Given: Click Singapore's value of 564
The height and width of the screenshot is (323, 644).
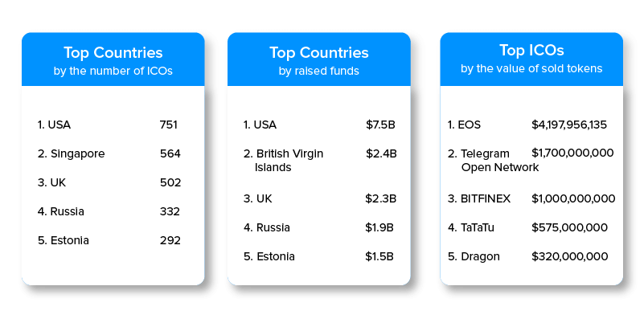Looking at the screenshot, I should click(170, 153).
